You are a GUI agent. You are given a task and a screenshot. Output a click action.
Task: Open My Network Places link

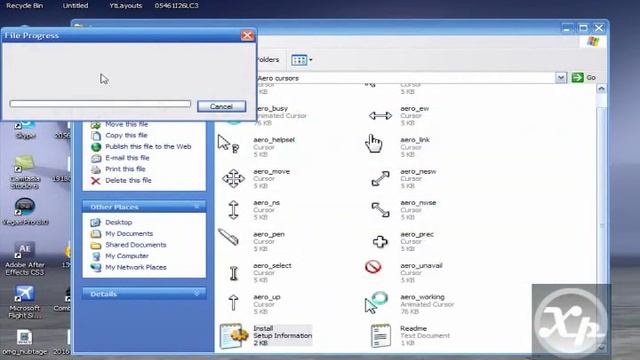pos(136,267)
